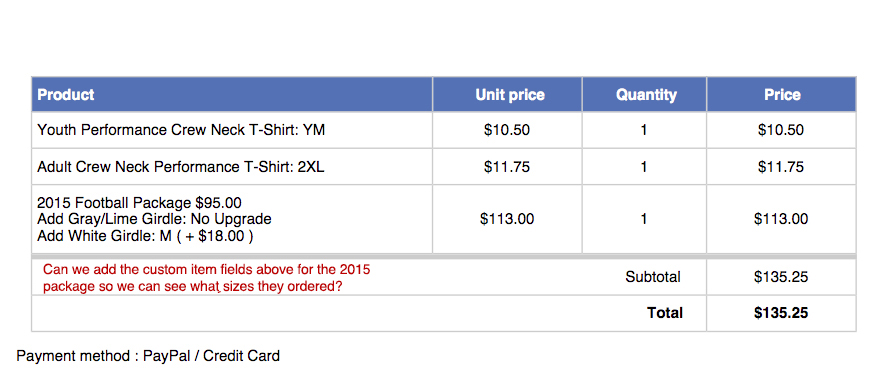Viewport: 889px width, 392px height.
Task: Select the subtotal amount $135.25
Action: [x=781, y=277]
